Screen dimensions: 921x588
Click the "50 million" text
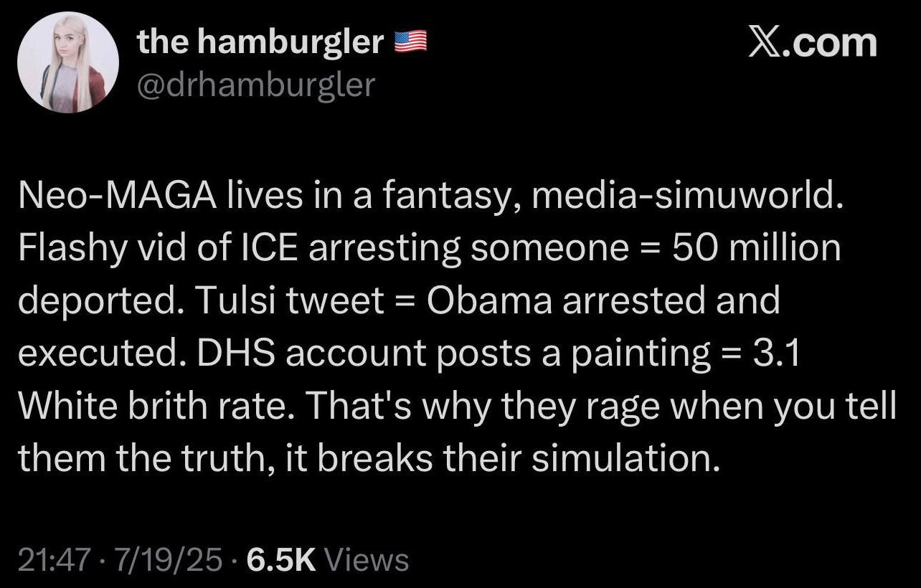pos(756,249)
